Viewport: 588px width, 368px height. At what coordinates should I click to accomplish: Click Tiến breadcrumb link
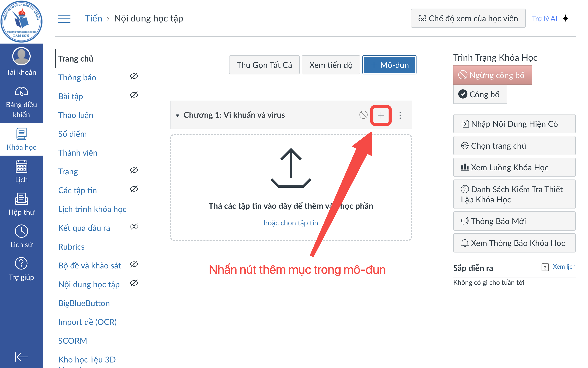pyautogui.click(x=93, y=18)
